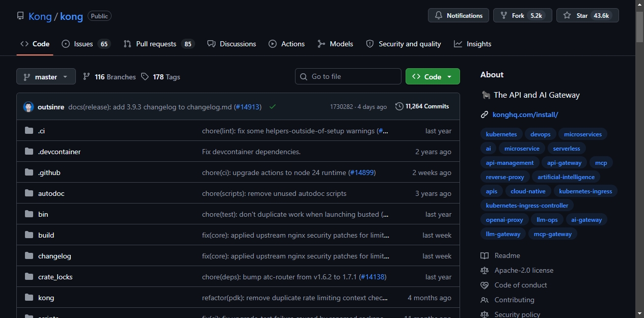Click the folder icon for crate_locks
This screenshot has height=318, width=644.
29,277
